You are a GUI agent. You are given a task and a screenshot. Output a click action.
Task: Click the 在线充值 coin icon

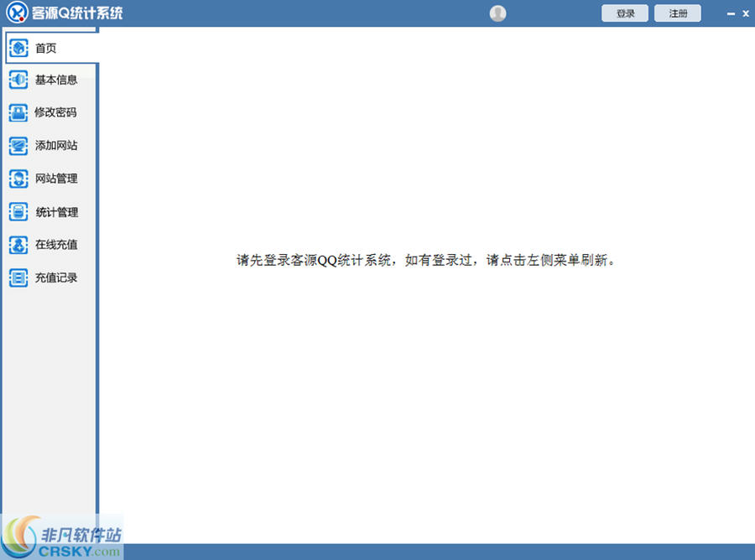point(18,245)
